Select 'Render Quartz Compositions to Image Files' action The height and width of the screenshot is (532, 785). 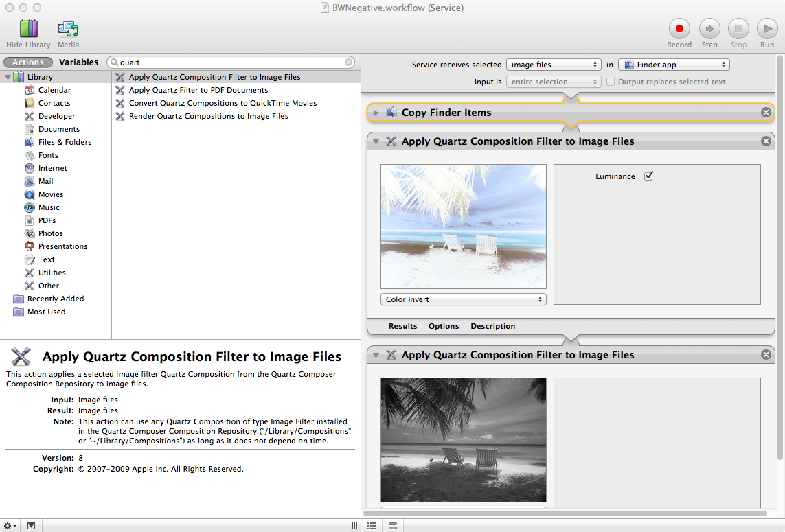pyautogui.click(x=236, y=116)
